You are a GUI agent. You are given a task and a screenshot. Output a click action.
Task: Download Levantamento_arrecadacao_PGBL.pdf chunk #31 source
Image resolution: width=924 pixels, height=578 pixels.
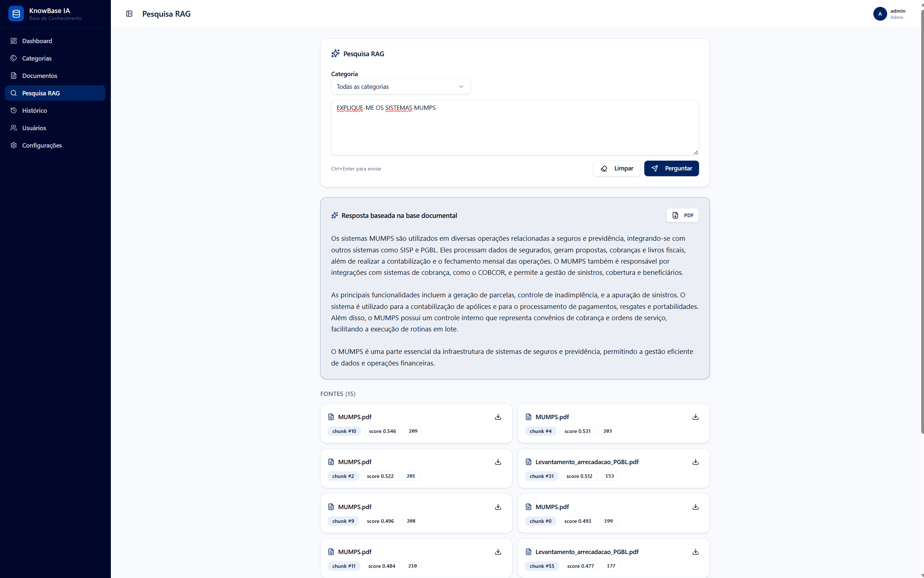(x=695, y=462)
